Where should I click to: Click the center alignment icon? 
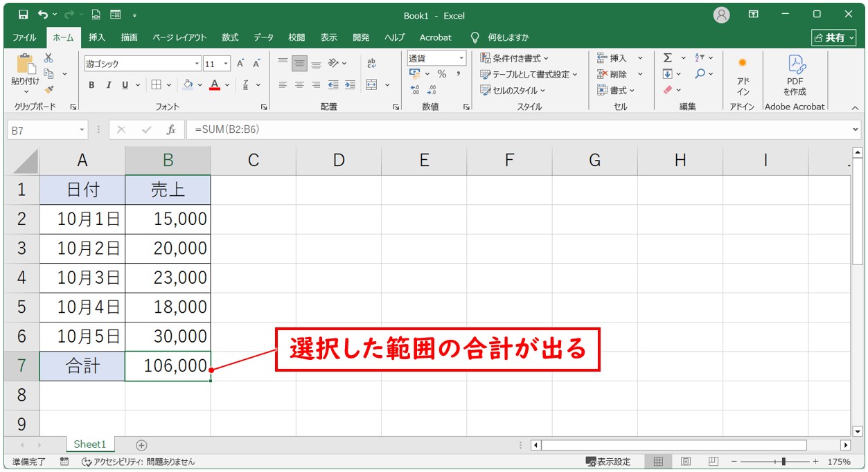(x=298, y=85)
